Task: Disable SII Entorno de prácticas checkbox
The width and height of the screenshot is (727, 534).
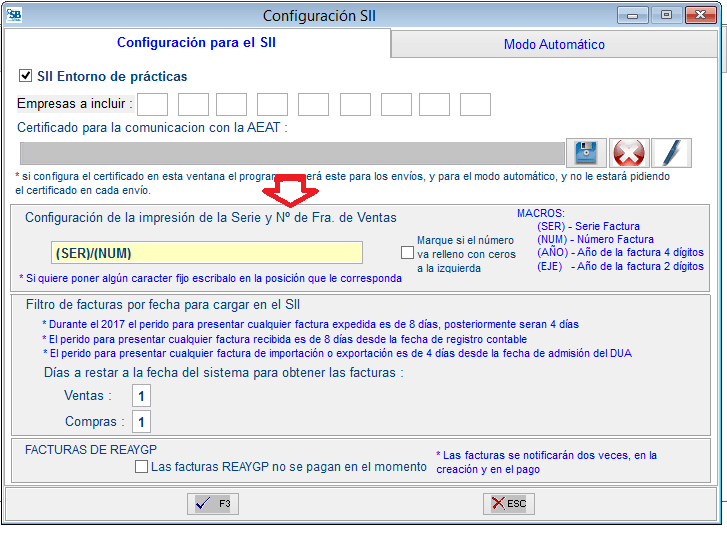Action: (25, 76)
